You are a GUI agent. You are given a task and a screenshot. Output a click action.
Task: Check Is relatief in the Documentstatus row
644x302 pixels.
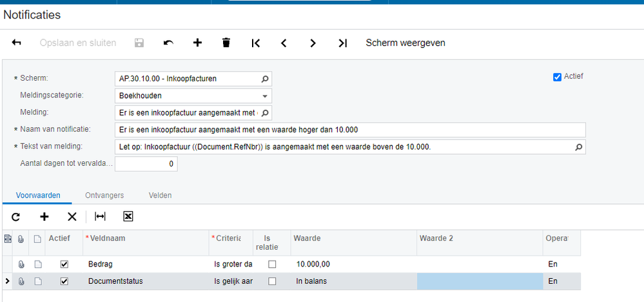(272, 281)
